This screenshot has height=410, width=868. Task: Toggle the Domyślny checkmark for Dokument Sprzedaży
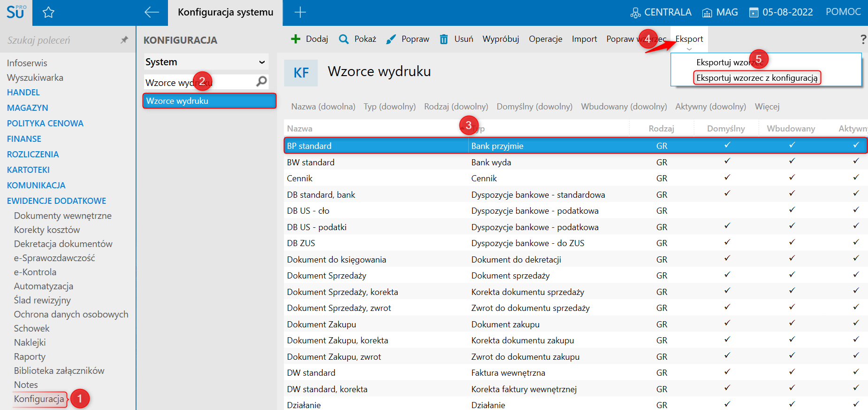(x=727, y=274)
